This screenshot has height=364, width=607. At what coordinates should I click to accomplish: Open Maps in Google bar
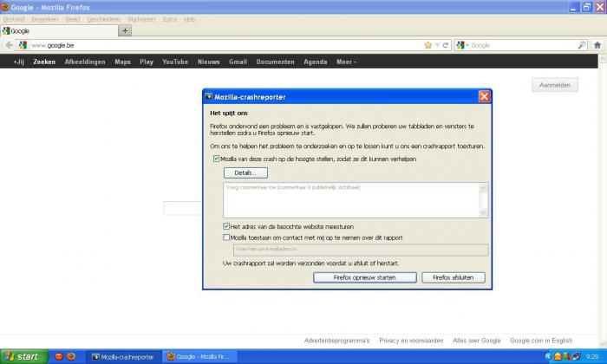click(123, 62)
